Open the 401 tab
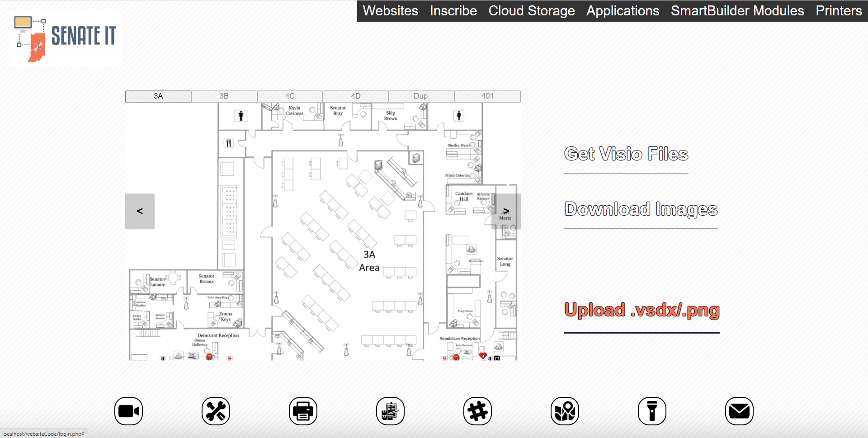868x438 pixels. (x=488, y=96)
